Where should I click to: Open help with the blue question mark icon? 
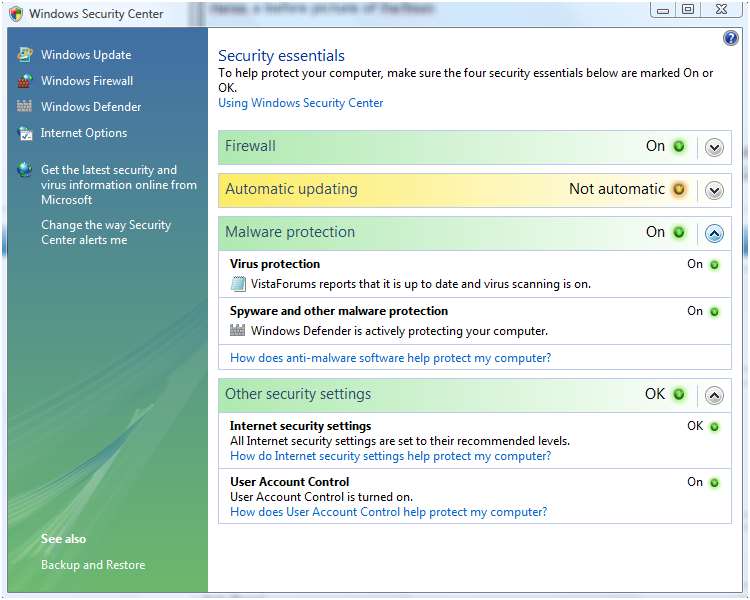click(x=730, y=38)
